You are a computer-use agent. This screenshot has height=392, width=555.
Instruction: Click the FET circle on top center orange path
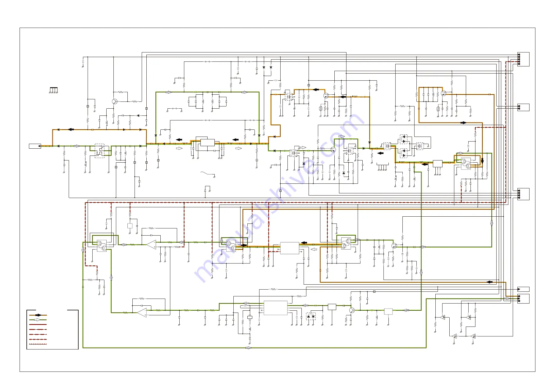326,96
